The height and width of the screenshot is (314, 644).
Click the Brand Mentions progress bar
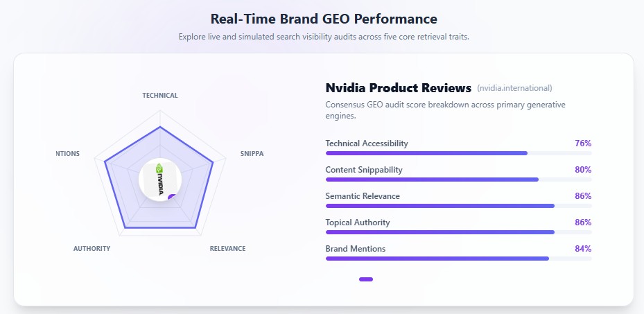459,258
